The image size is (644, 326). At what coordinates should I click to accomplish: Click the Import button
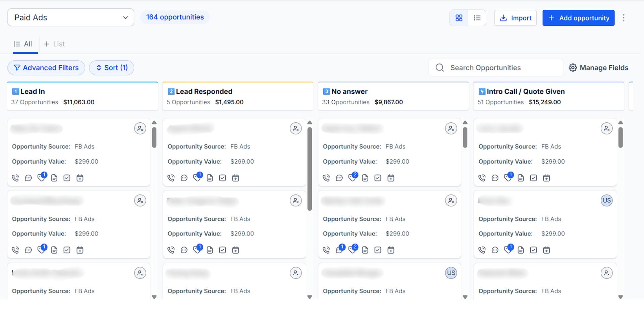[x=515, y=18]
